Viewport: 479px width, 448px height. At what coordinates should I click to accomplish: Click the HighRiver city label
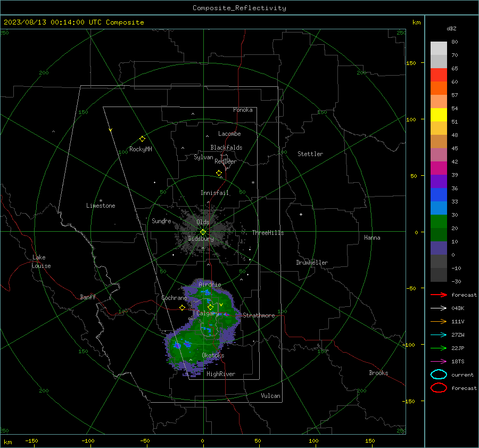[221, 374]
